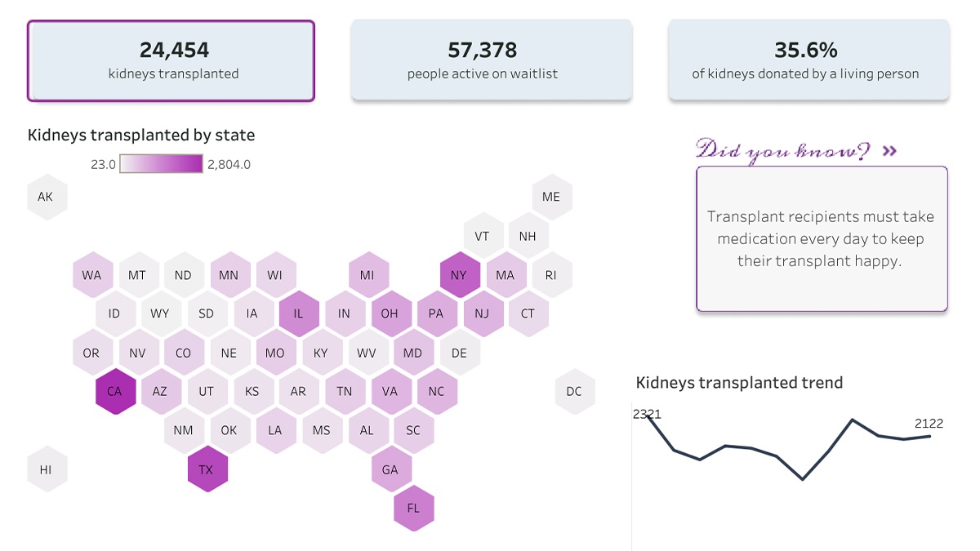Screen dimensions: 980x551
Task: Click the Did you know fact box
Action: tap(822, 238)
